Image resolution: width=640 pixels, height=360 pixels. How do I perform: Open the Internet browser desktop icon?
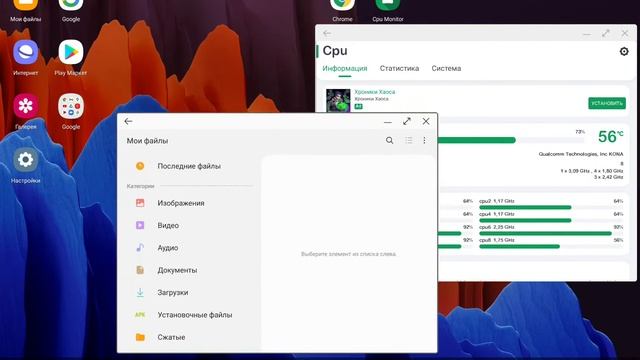(x=26, y=52)
